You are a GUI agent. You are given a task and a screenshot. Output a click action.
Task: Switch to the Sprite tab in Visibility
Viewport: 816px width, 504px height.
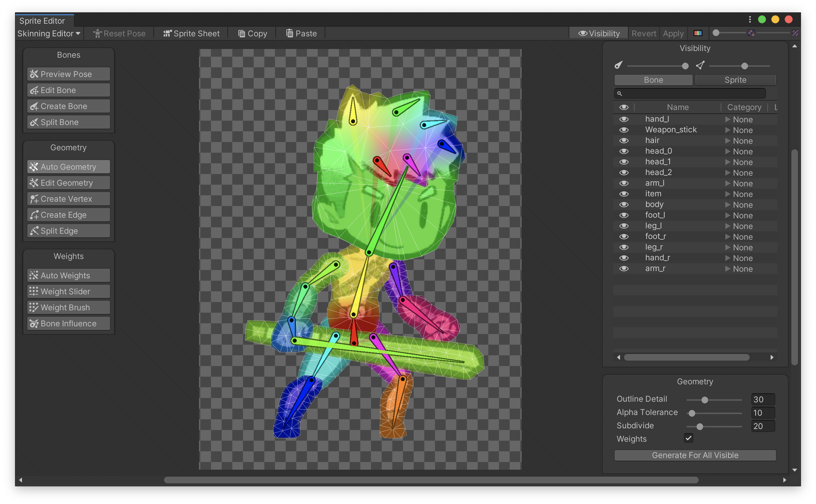pyautogui.click(x=735, y=80)
